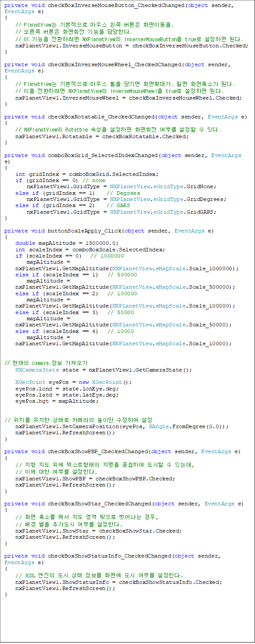
Task: Click the comboBoxGrid_SelectedIndexChanged method name
Action: click(x=102, y=155)
